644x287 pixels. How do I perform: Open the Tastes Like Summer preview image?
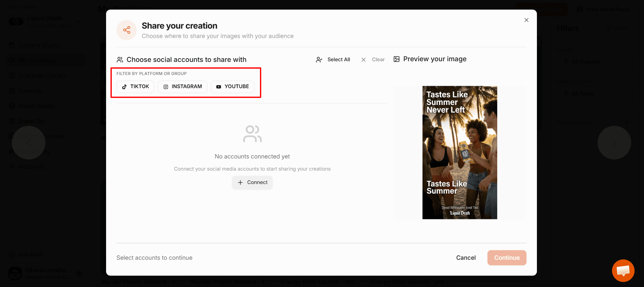(460, 152)
